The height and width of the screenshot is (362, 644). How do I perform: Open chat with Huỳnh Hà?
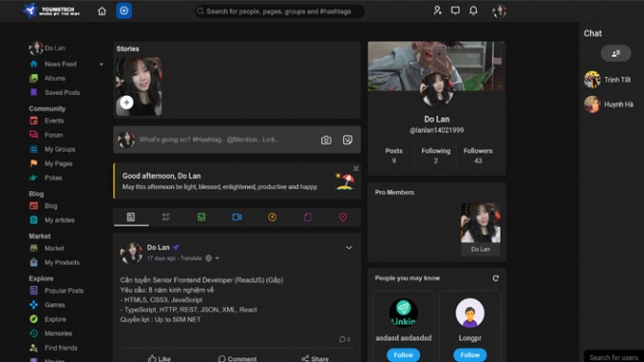point(608,105)
